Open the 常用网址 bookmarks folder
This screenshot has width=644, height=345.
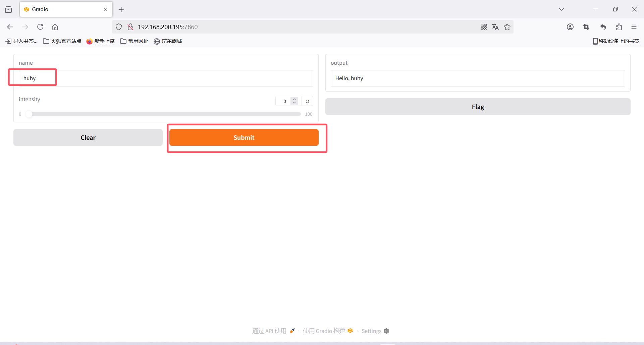pyautogui.click(x=134, y=41)
